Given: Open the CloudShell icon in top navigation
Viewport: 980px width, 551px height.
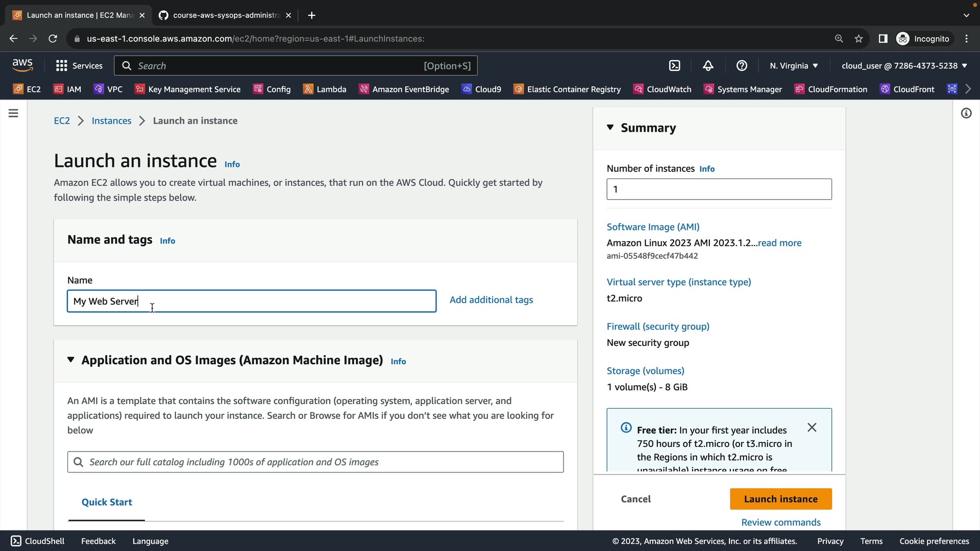Looking at the screenshot, I should pyautogui.click(x=674, y=66).
